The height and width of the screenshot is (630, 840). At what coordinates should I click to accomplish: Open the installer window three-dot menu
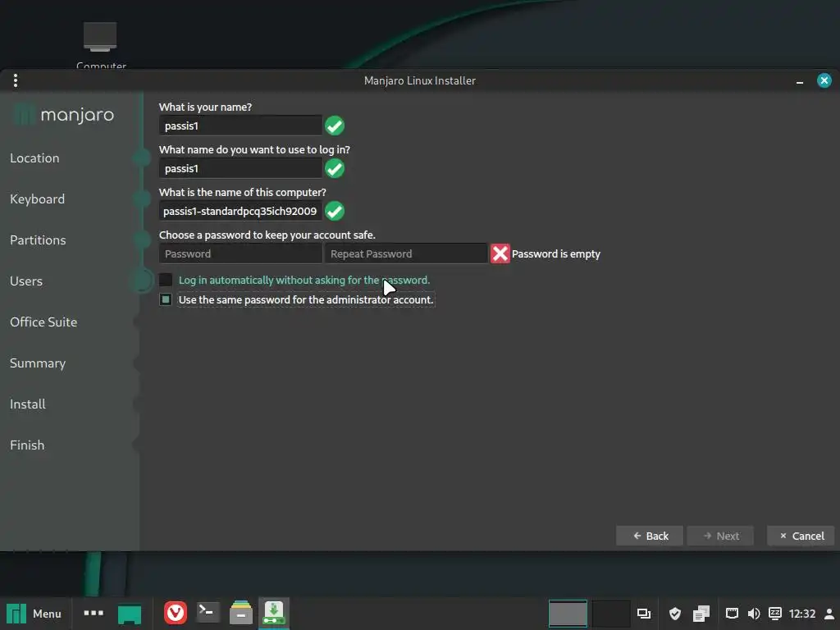pyautogui.click(x=16, y=80)
